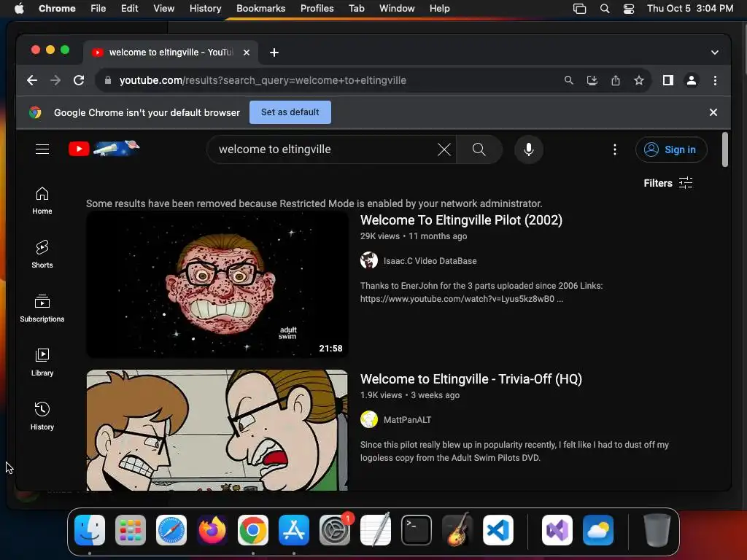Viewport: 747px width, 560px height.
Task: Play the Trivia-Off video thumbnail
Action: click(x=217, y=430)
